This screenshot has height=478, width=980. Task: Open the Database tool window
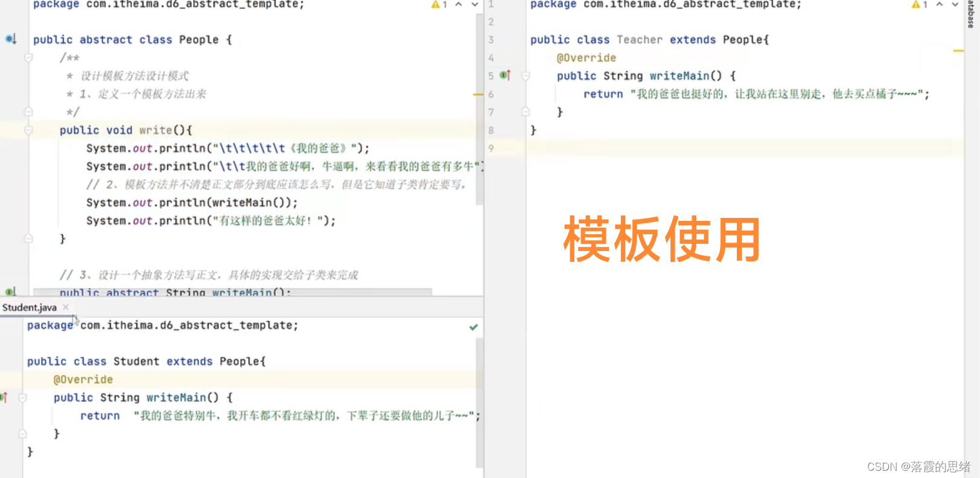pos(970,14)
